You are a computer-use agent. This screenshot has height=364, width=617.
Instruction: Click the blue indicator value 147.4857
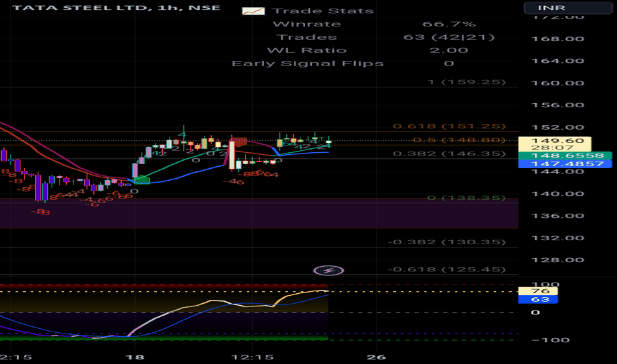tap(565, 163)
